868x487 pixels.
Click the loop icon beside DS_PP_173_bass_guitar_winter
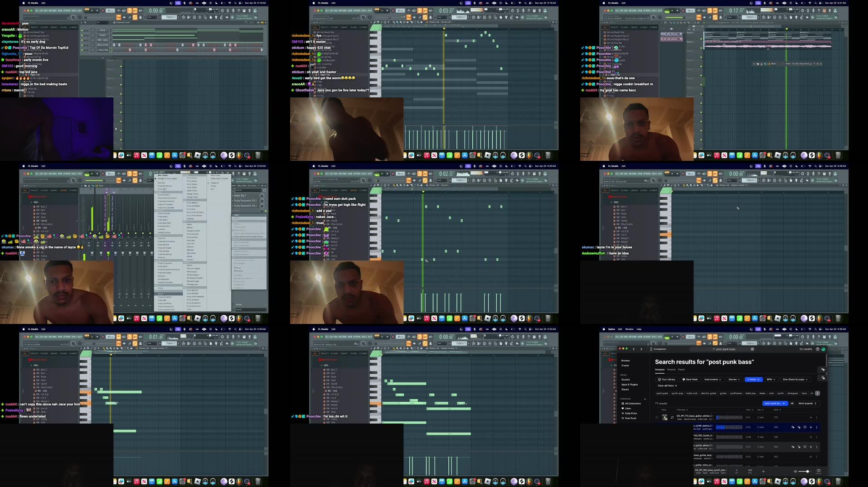tap(672, 417)
